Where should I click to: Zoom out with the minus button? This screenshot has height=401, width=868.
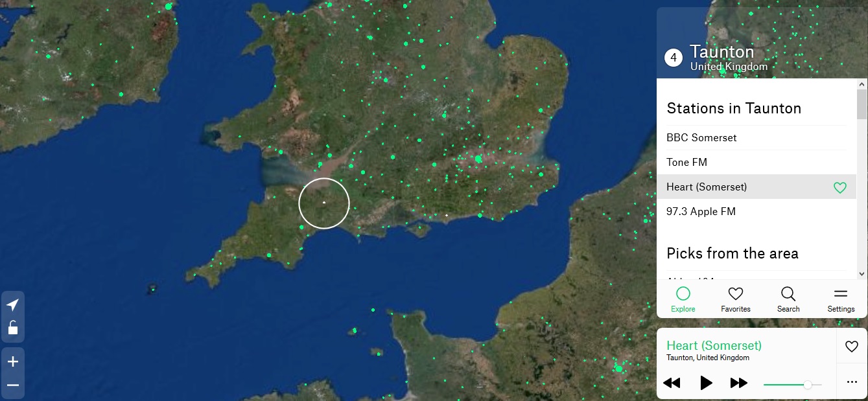[12, 385]
